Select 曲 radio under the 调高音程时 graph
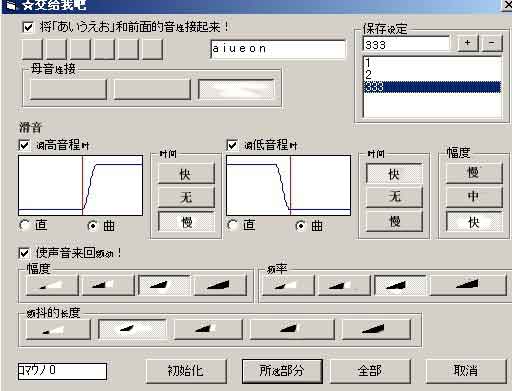The height and width of the screenshot is (391, 512). [92, 226]
